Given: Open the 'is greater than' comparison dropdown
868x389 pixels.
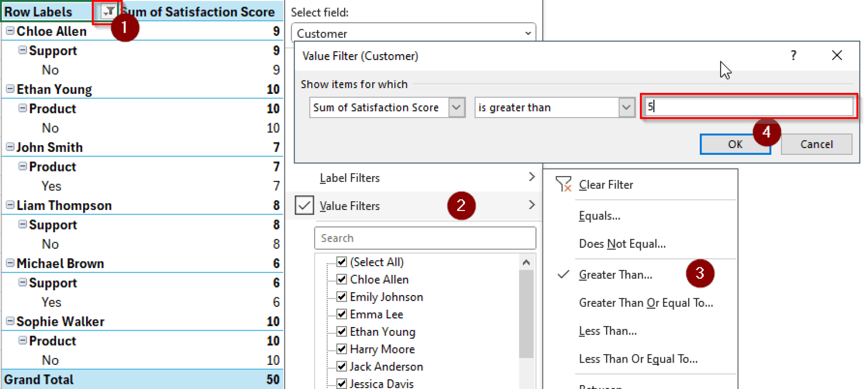Looking at the screenshot, I should [626, 107].
